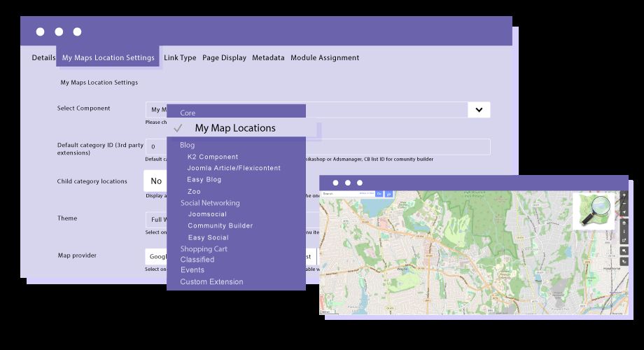Choose Classified in dropdown
644x350 pixels.
197,260
